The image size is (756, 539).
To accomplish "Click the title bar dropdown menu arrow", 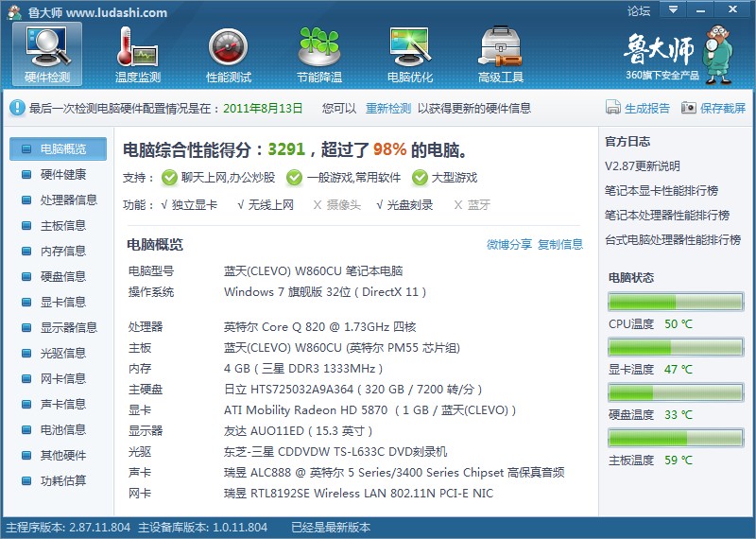I will click(673, 9).
